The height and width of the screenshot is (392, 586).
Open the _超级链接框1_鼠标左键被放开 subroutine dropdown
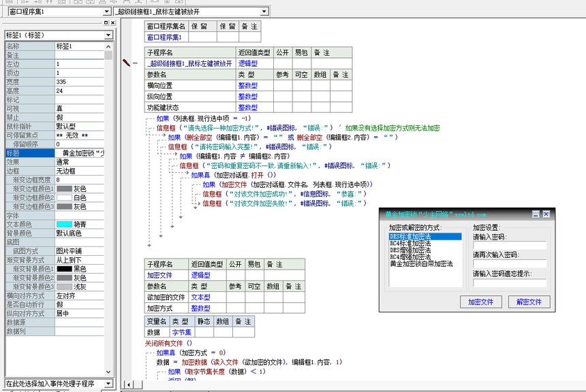[264, 12]
